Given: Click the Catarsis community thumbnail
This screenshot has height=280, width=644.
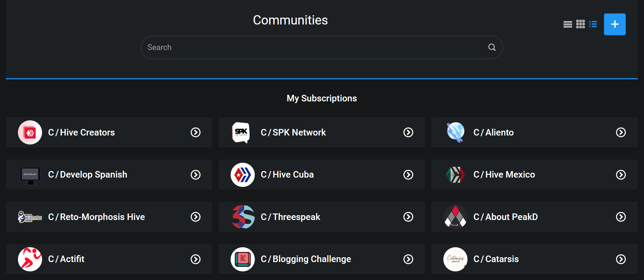Looking at the screenshot, I should (455, 259).
